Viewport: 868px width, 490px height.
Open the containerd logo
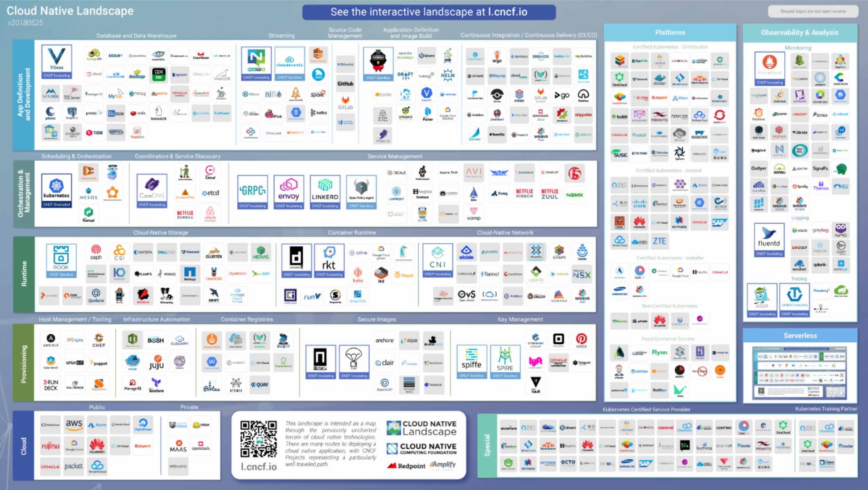[296, 261]
